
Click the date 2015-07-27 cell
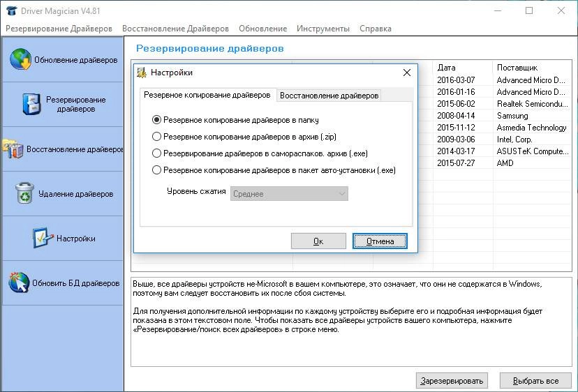[456, 163]
